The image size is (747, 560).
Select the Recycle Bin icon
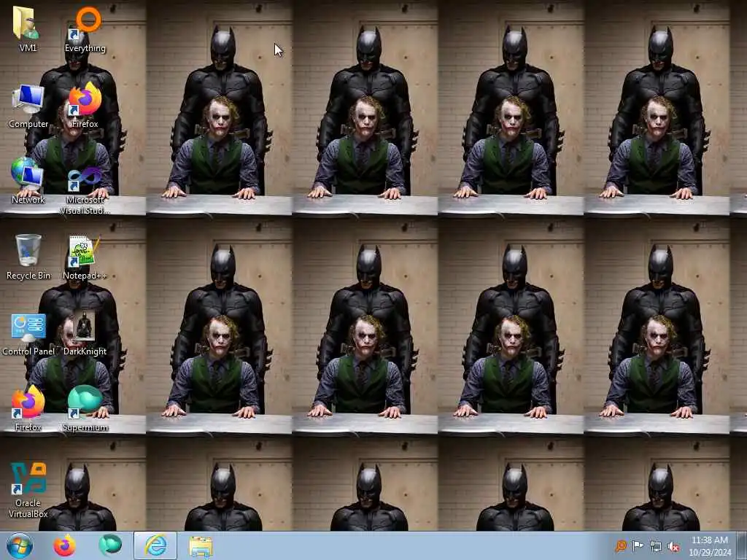click(28, 256)
